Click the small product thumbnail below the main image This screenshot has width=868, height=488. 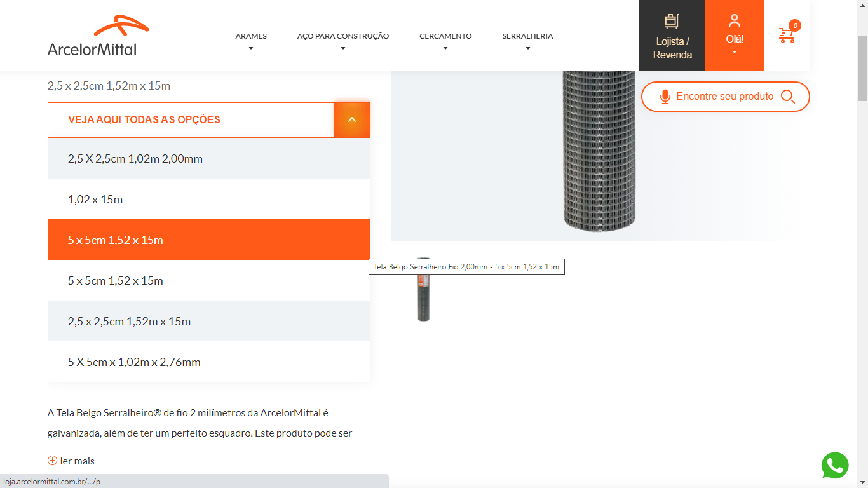(424, 289)
